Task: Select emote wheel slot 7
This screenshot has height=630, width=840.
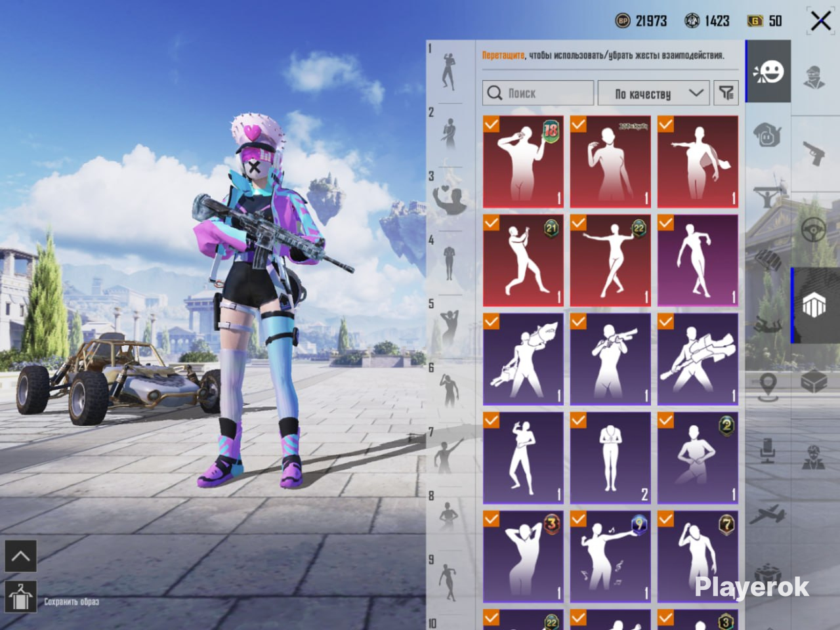Action: point(449,456)
